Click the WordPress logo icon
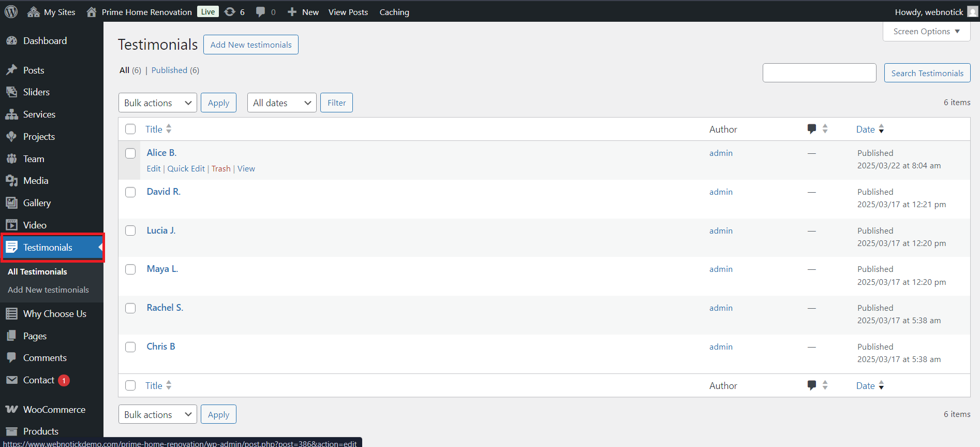This screenshot has width=980, height=447. pyautogui.click(x=11, y=12)
